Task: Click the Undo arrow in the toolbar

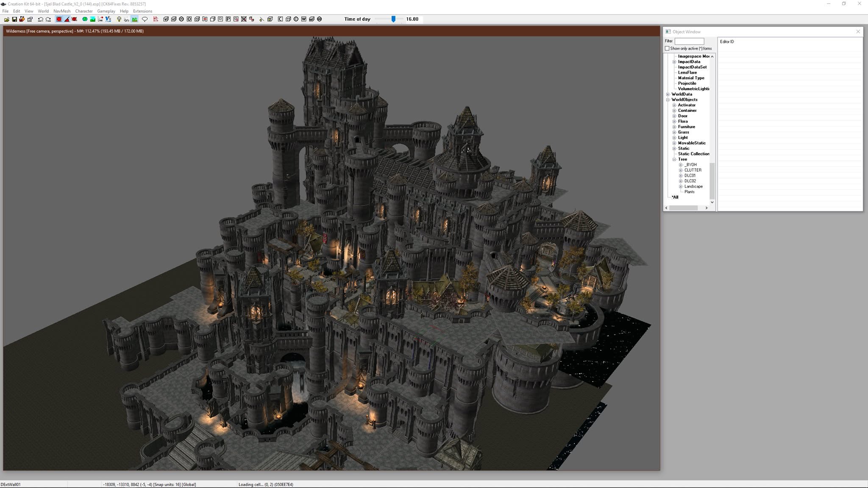Action: point(41,19)
